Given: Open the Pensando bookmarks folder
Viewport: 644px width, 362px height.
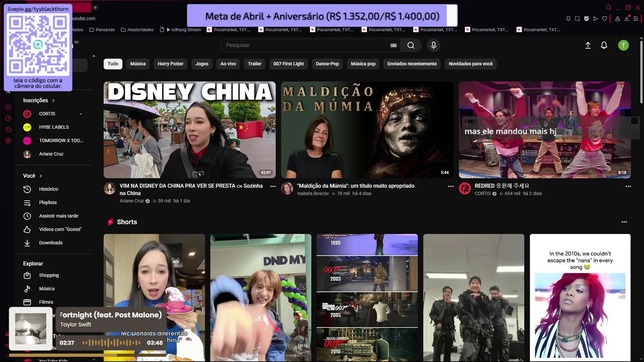Looking at the screenshot, I should tap(102, 30).
